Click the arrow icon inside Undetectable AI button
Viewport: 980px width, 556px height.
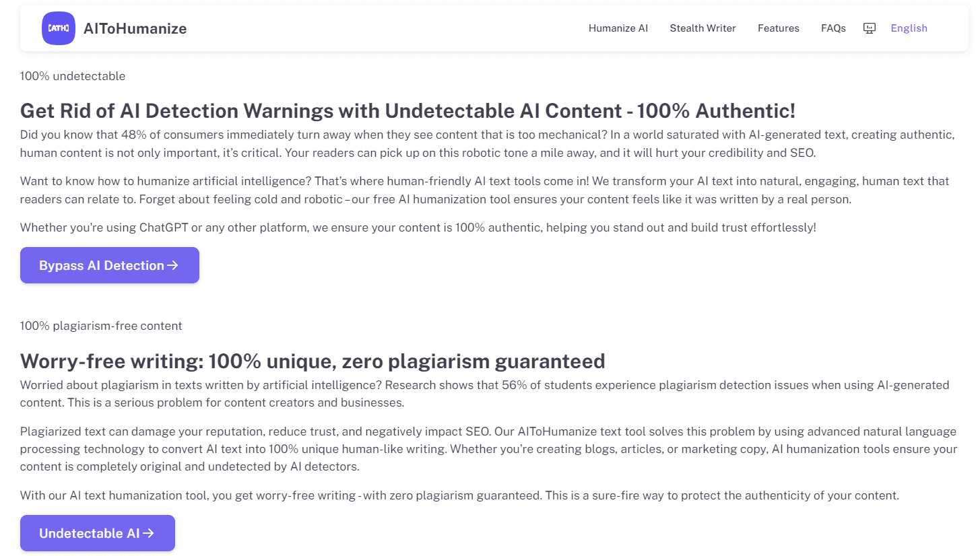point(150,532)
